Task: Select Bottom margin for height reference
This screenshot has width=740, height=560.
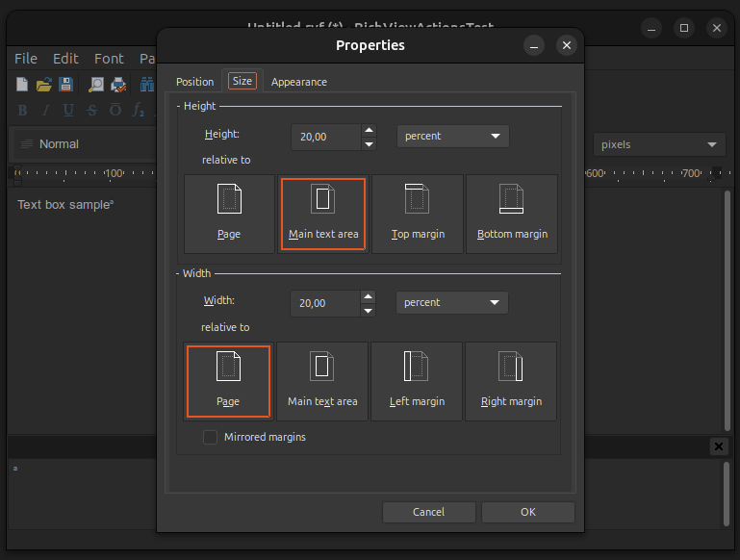Action: coord(512,214)
